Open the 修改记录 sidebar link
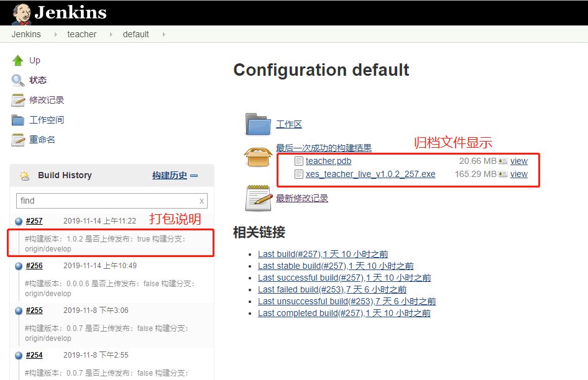The height and width of the screenshot is (380, 588). point(47,100)
